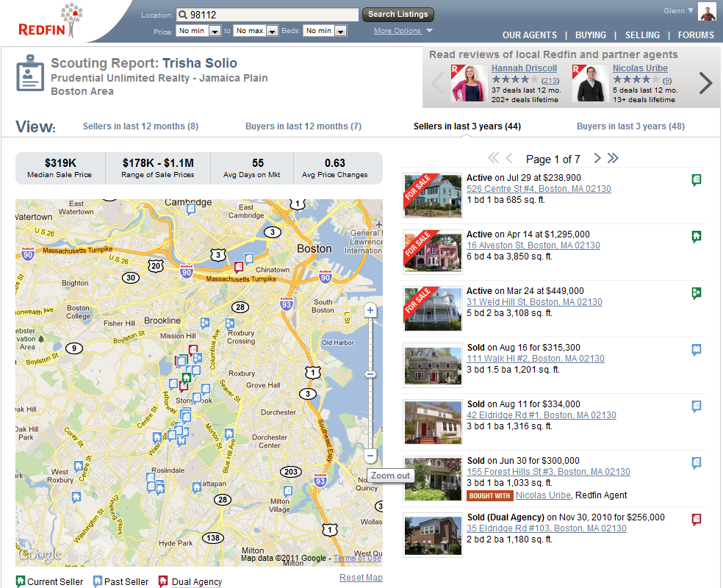Image resolution: width=723 pixels, height=588 pixels.
Task: Click the Glenn profile avatar
Action: pyautogui.click(x=707, y=11)
